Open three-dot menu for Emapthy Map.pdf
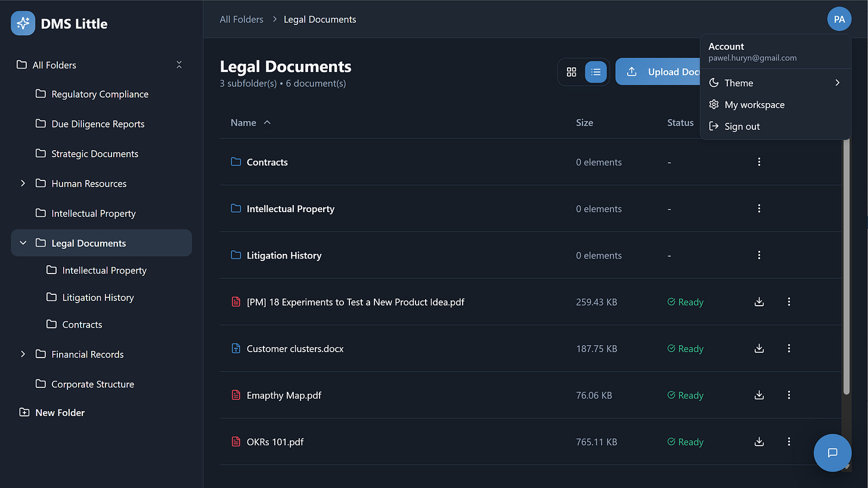 [789, 394]
